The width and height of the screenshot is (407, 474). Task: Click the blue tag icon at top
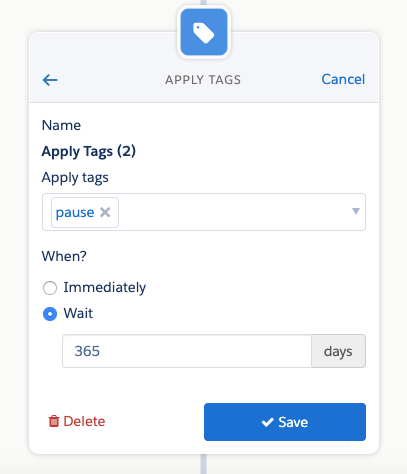point(204,32)
